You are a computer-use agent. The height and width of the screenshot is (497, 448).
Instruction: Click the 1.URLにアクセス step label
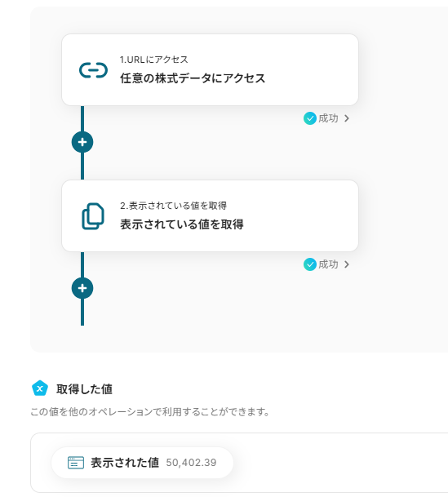coord(154,60)
